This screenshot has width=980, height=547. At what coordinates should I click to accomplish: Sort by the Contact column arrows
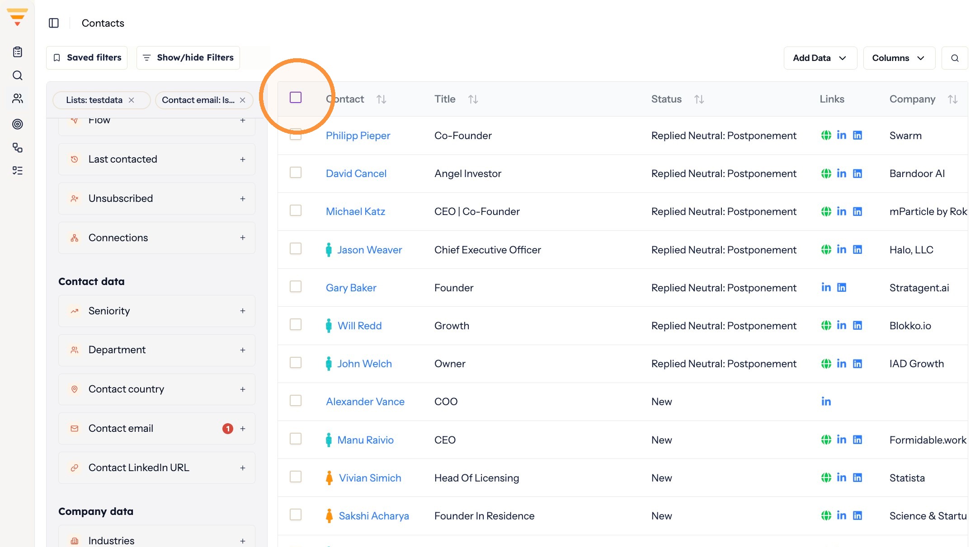(x=382, y=99)
